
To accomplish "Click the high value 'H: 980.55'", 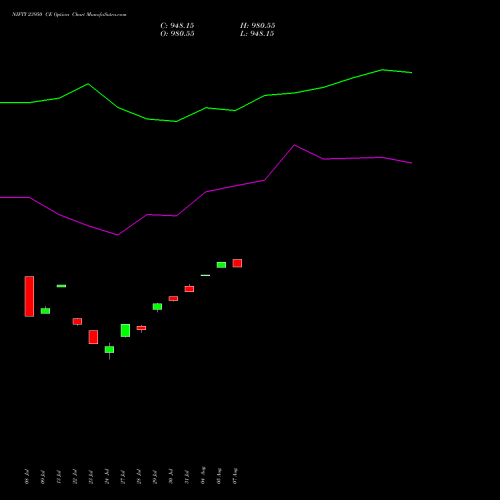I will tap(257, 26).
